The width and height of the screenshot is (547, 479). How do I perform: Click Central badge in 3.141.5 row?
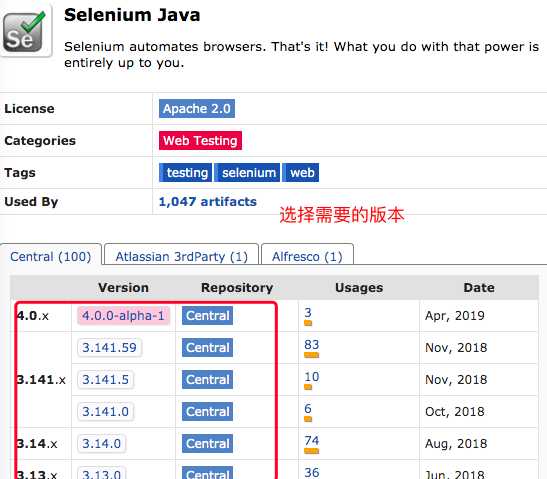tap(208, 380)
